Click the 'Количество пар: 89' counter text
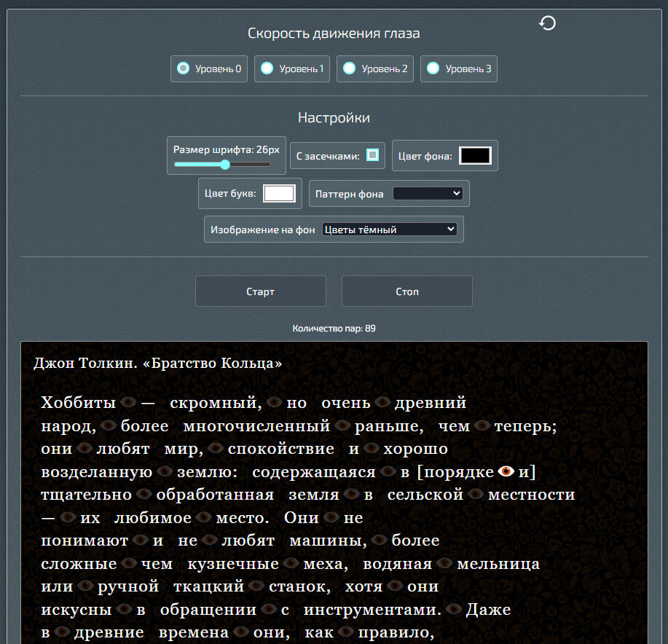 point(334,329)
